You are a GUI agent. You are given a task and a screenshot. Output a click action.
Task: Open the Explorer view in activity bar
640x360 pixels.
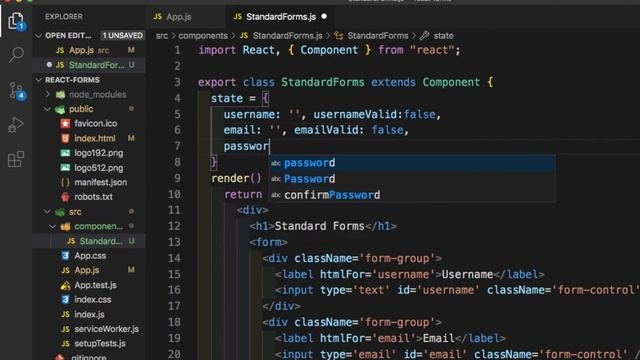[x=16, y=20]
